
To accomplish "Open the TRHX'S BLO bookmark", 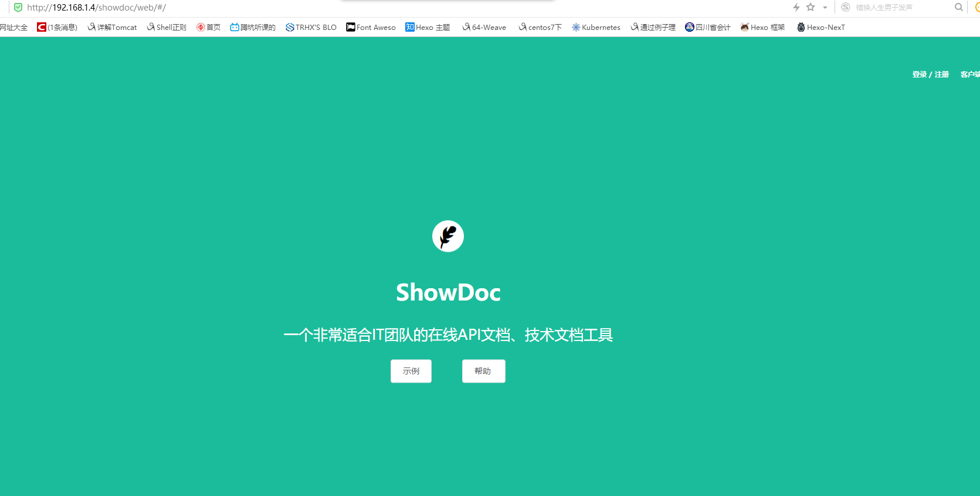I will [311, 27].
